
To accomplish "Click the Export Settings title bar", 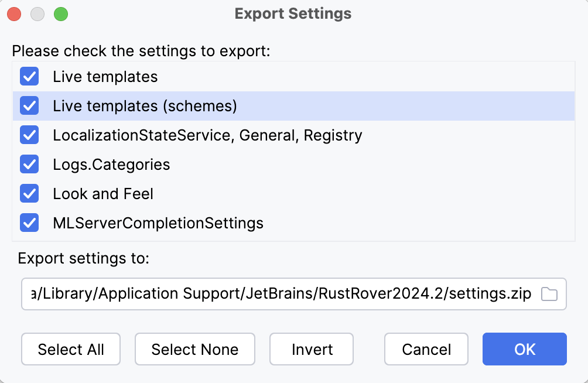I will [292, 13].
